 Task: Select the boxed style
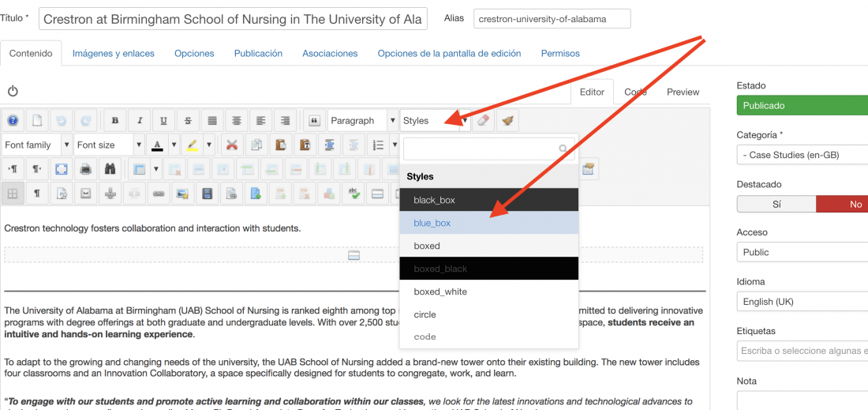click(488, 246)
